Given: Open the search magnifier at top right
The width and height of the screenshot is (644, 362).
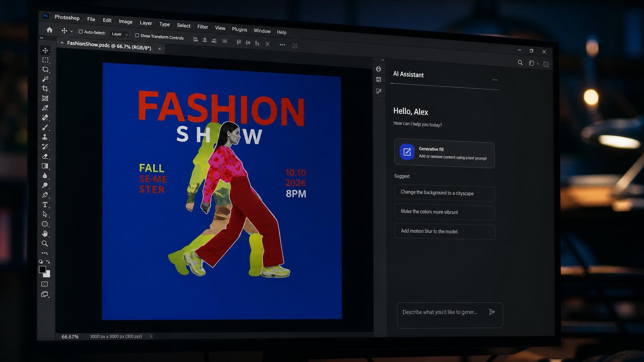Looking at the screenshot, I should 520,62.
